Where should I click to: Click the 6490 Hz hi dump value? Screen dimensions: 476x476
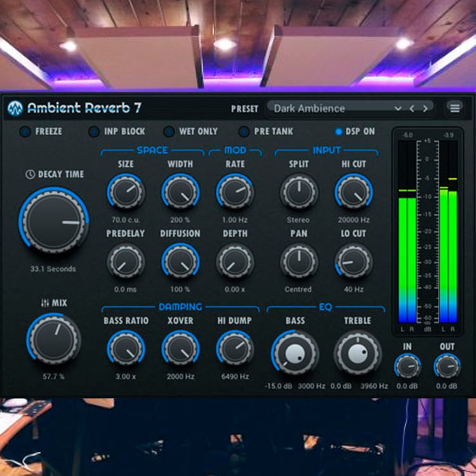(235, 377)
